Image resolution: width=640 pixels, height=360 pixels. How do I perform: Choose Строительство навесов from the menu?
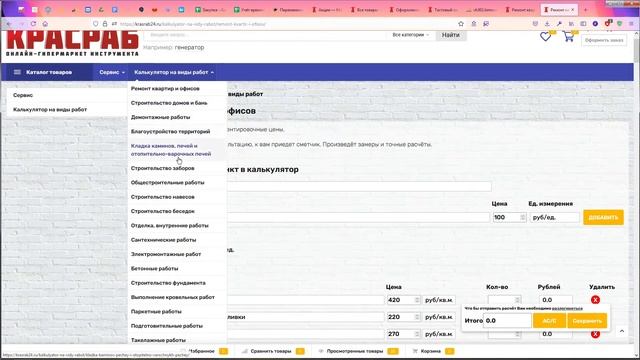(x=162, y=197)
